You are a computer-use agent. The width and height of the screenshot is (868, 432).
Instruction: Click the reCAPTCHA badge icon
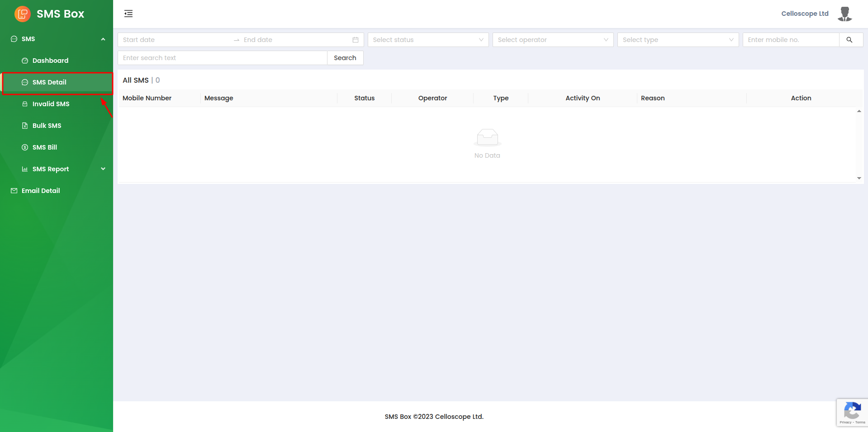(x=852, y=412)
